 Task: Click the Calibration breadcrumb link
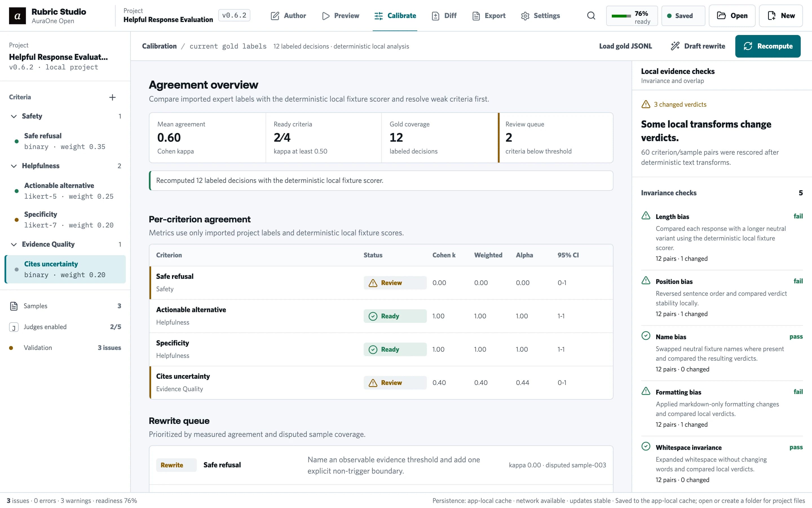point(159,46)
